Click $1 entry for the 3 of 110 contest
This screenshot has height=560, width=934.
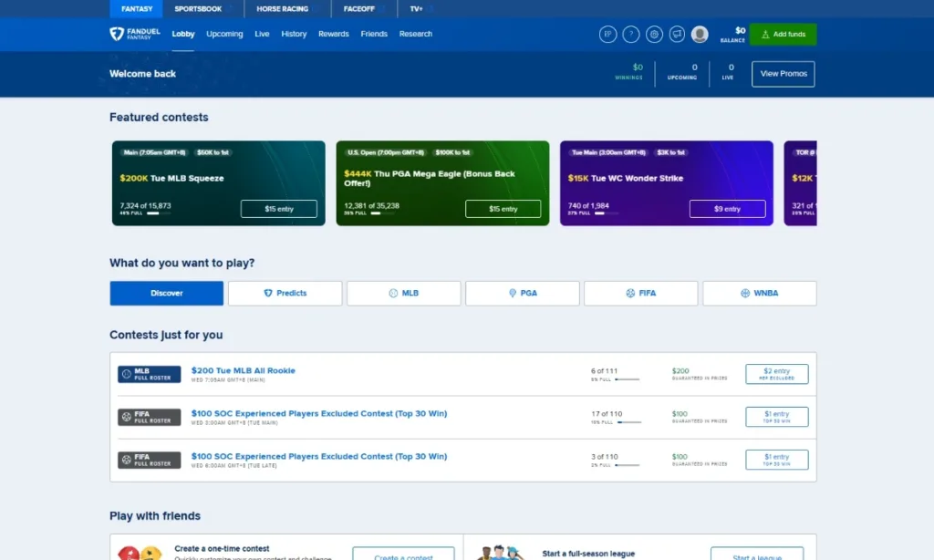(777, 460)
